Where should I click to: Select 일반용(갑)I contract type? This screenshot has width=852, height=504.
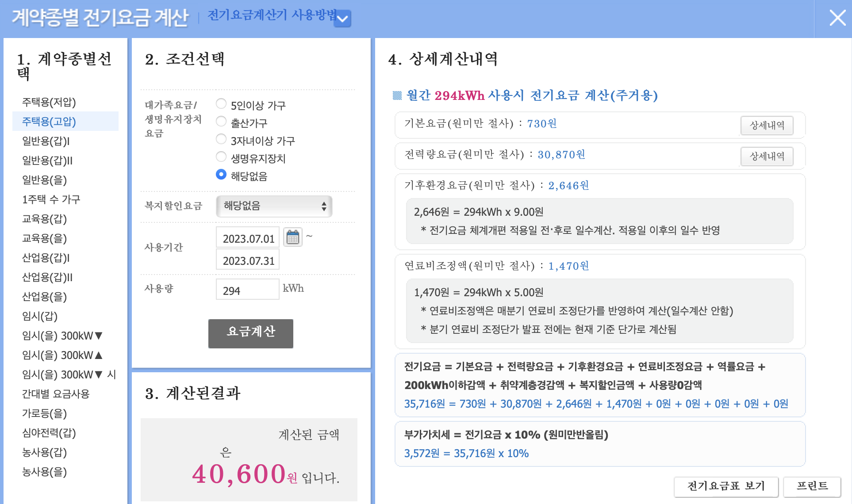tap(46, 141)
